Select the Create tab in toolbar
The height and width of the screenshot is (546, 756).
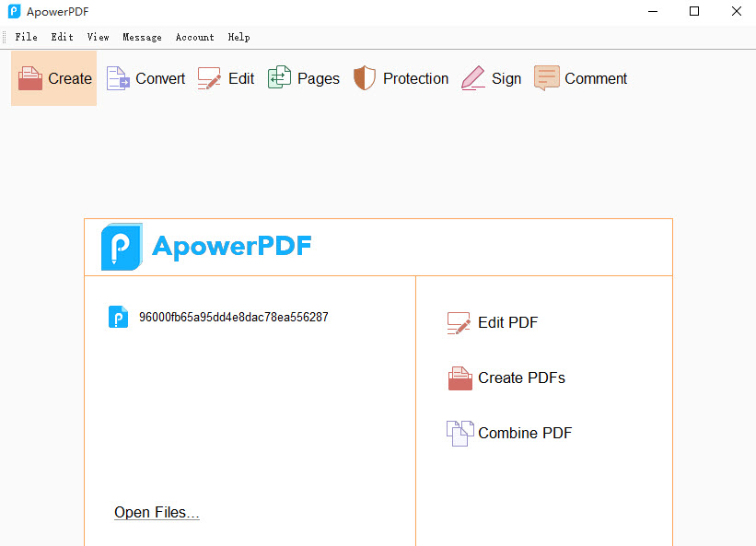[54, 78]
